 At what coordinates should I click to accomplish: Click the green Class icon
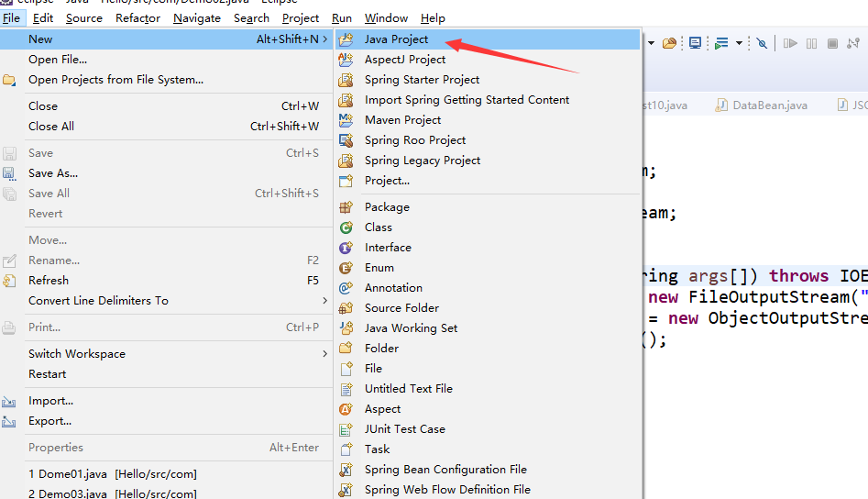click(x=346, y=227)
